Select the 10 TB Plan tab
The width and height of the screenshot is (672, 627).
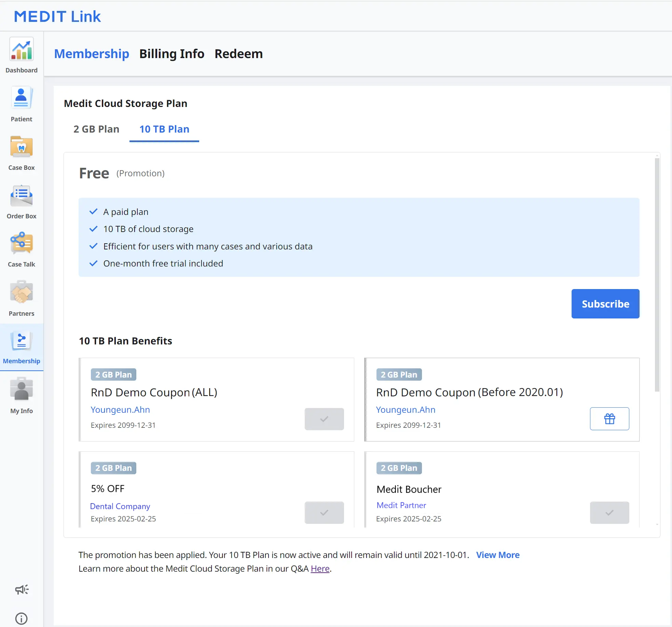(164, 129)
